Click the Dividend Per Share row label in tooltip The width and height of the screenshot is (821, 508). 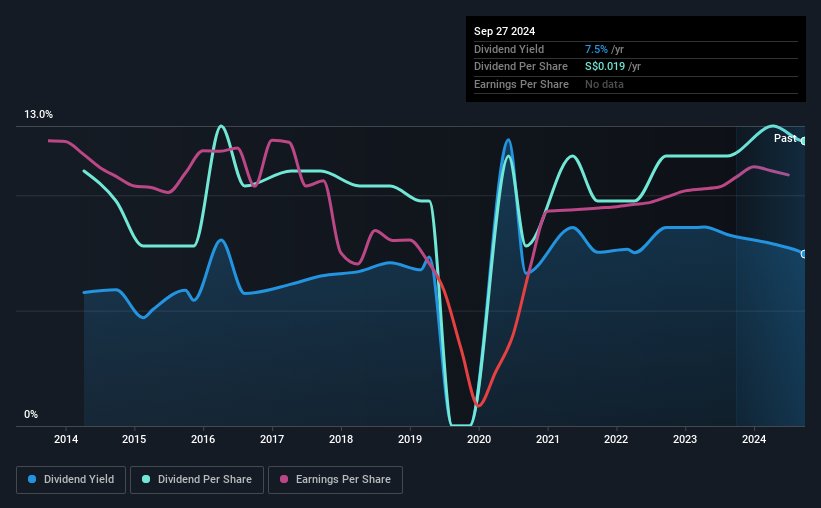tap(520, 67)
